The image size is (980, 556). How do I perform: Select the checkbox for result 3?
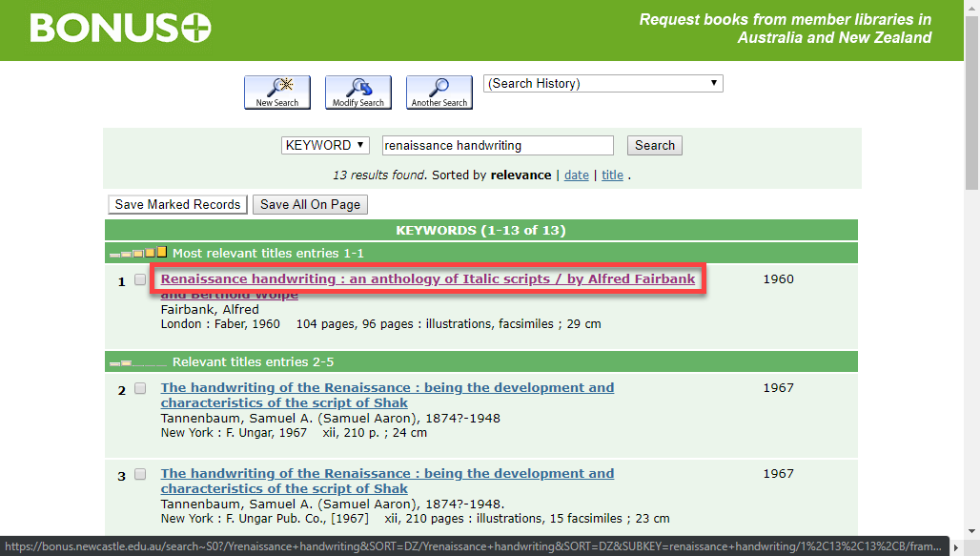pyautogui.click(x=140, y=475)
